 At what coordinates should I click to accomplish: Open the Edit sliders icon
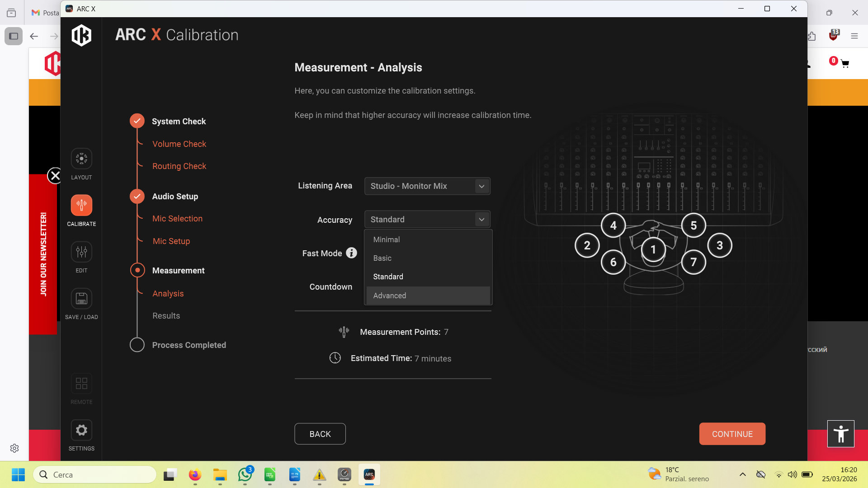81,252
